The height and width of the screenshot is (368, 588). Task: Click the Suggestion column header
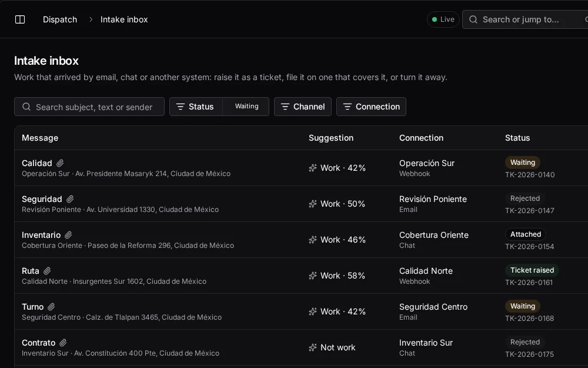pyautogui.click(x=331, y=138)
